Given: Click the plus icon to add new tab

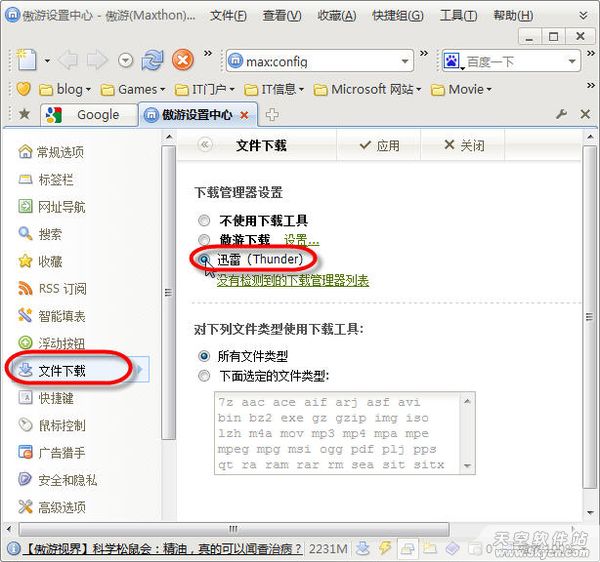Looking at the screenshot, I should click(272, 114).
